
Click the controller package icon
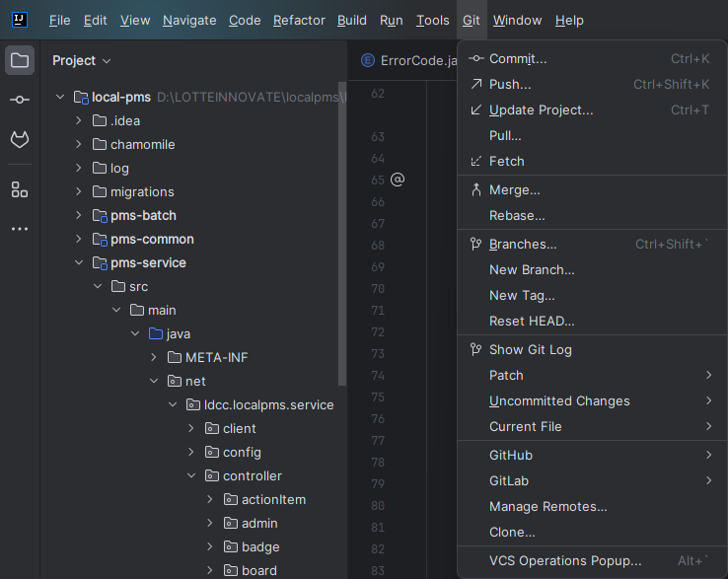click(212, 475)
